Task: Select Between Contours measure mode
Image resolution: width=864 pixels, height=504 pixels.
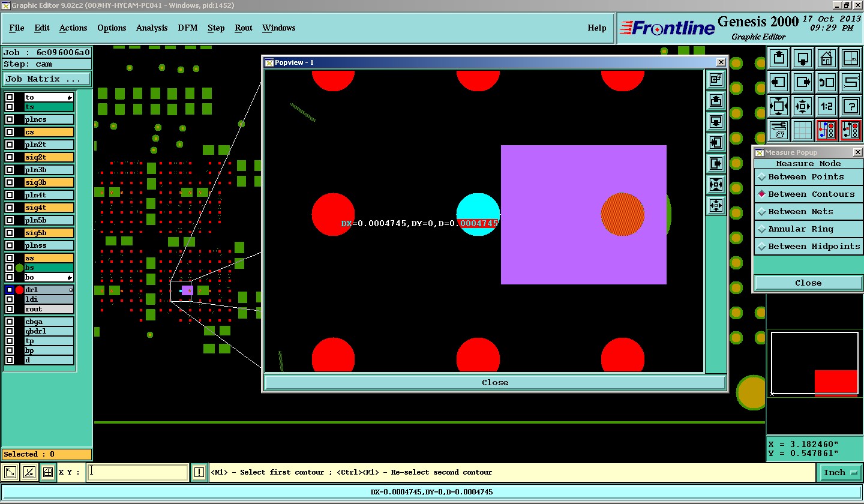Action: click(808, 194)
